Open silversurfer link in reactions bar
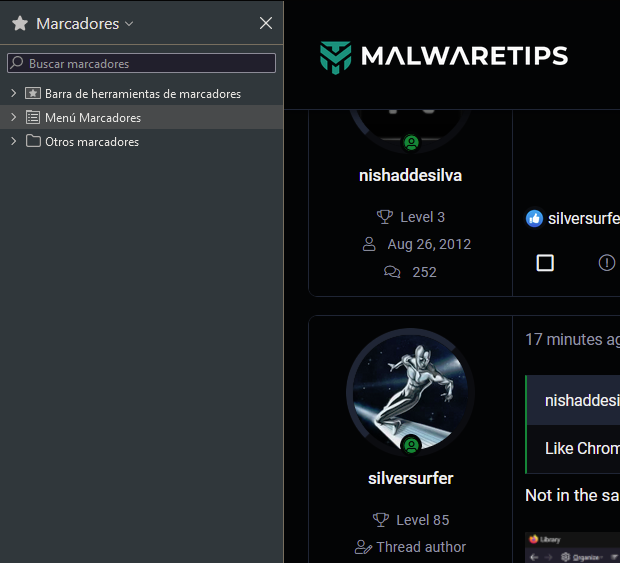The width and height of the screenshot is (620, 563). (x=584, y=219)
